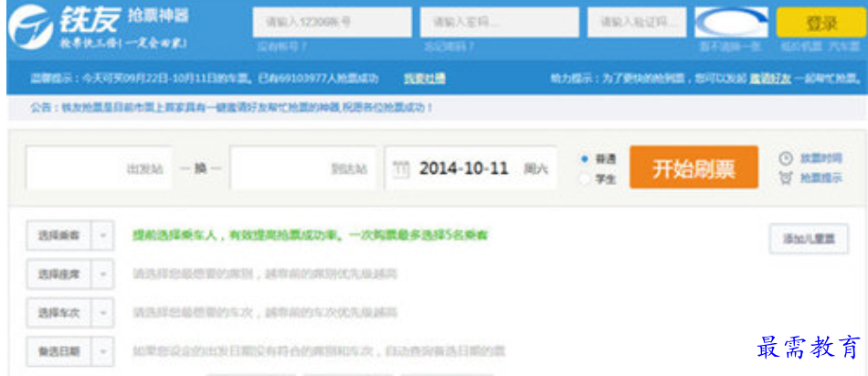Expand the 选择车次 dropdown arrow

[103, 313]
